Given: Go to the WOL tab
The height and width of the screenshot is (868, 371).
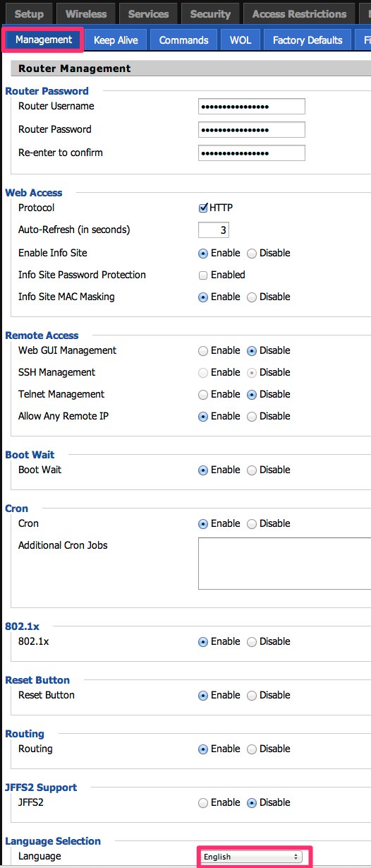Looking at the screenshot, I should (x=240, y=40).
